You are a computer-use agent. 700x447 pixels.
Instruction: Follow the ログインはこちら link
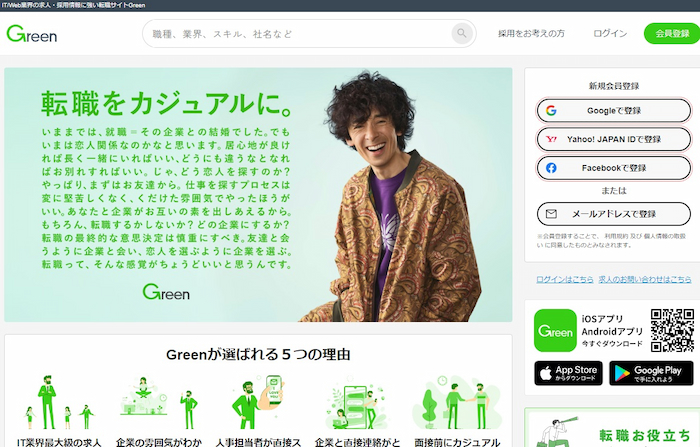(565, 279)
